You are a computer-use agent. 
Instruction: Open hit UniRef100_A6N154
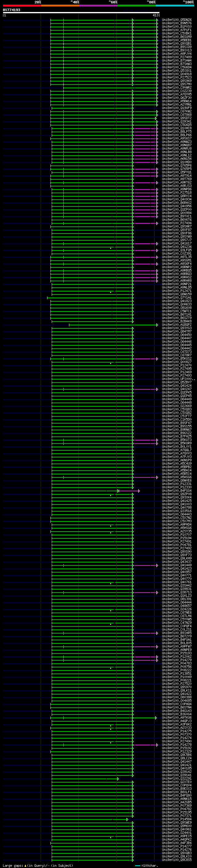tap(176, 159)
